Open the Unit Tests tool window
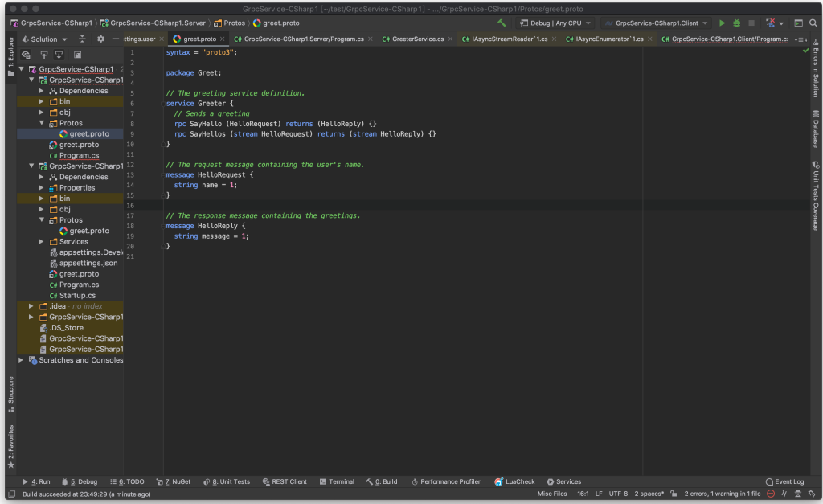This screenshot has height=504, width=823. [x=227, y=481]
